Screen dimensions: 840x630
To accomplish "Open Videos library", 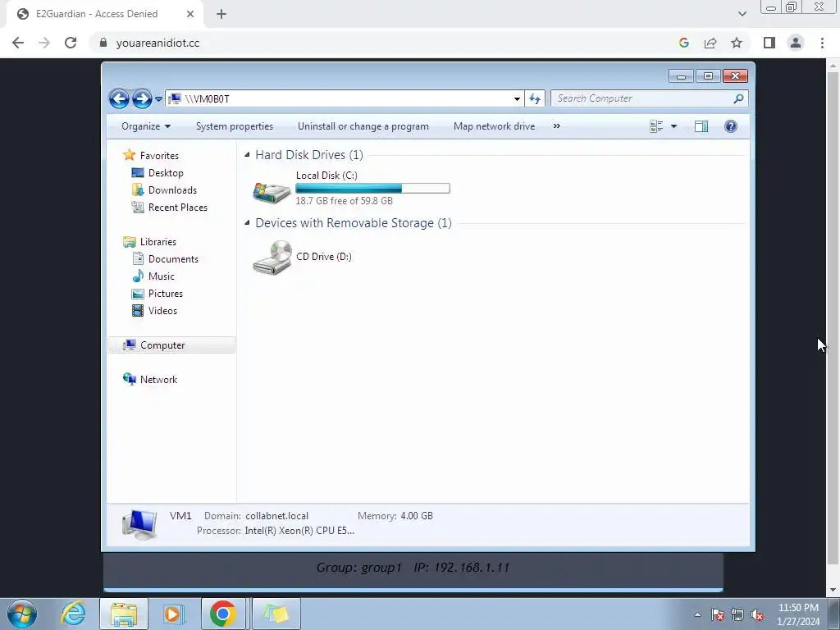I will [162, 311].
